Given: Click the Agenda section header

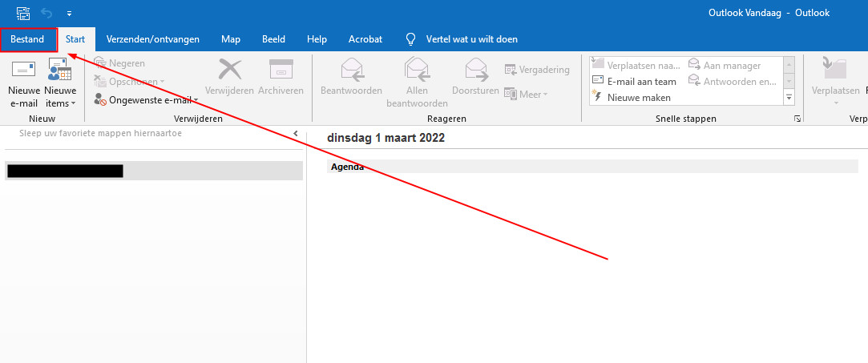Looking at the screenshot, I should click(592, 167).
